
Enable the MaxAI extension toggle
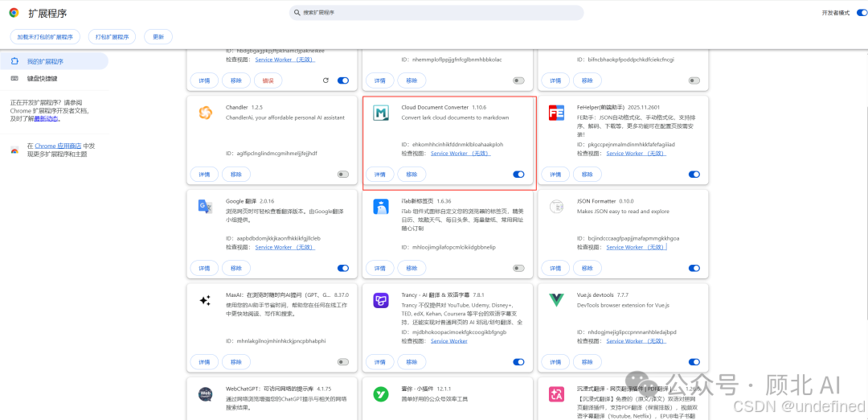tap(343, 362)
